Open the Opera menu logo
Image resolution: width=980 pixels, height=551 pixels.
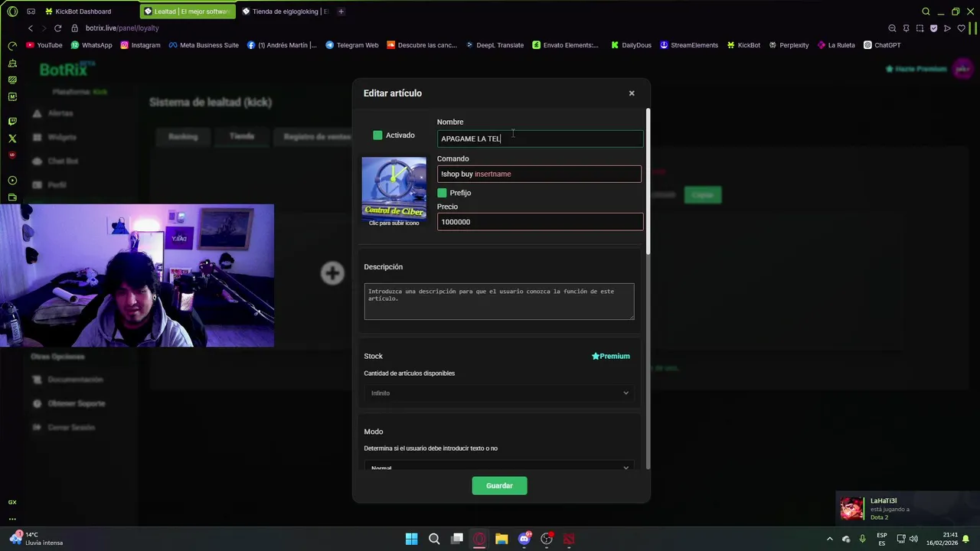[x=12, y=11]
